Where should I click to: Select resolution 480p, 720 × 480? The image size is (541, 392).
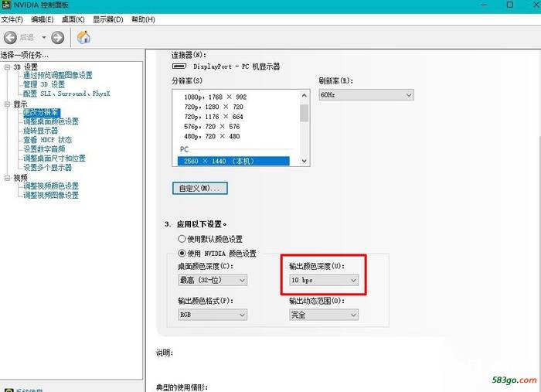[x=212, y=136]
